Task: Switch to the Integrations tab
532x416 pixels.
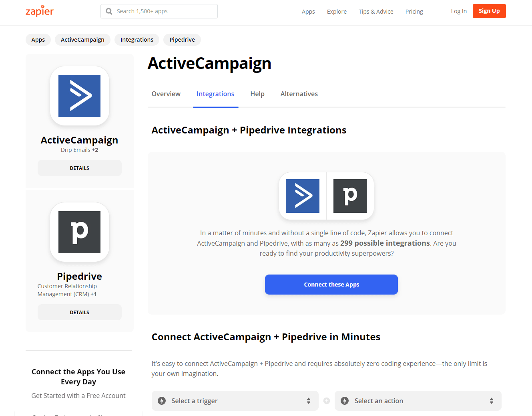Action: [x=215, y=94]
